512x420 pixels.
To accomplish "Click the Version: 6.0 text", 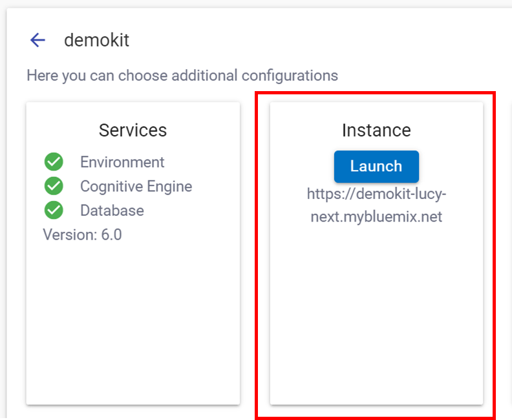I will 82,235.
